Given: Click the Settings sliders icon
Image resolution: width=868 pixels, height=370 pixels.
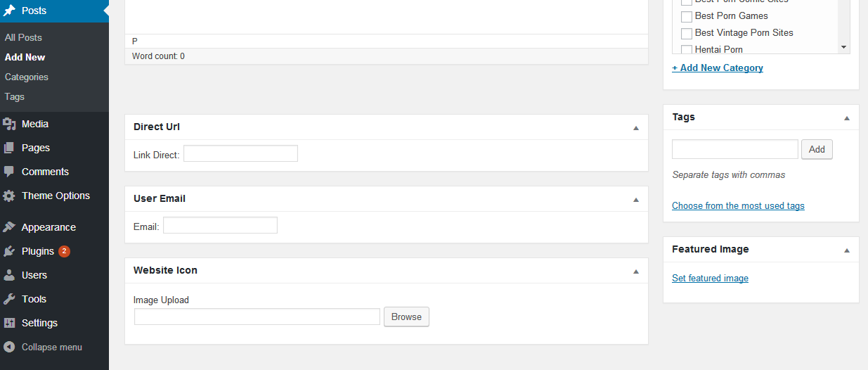Looking at the screenshot, I should point(9,324).
